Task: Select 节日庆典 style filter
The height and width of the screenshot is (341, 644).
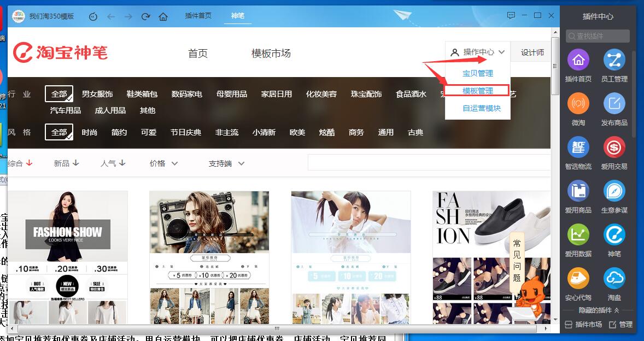Action: (186, 132)
